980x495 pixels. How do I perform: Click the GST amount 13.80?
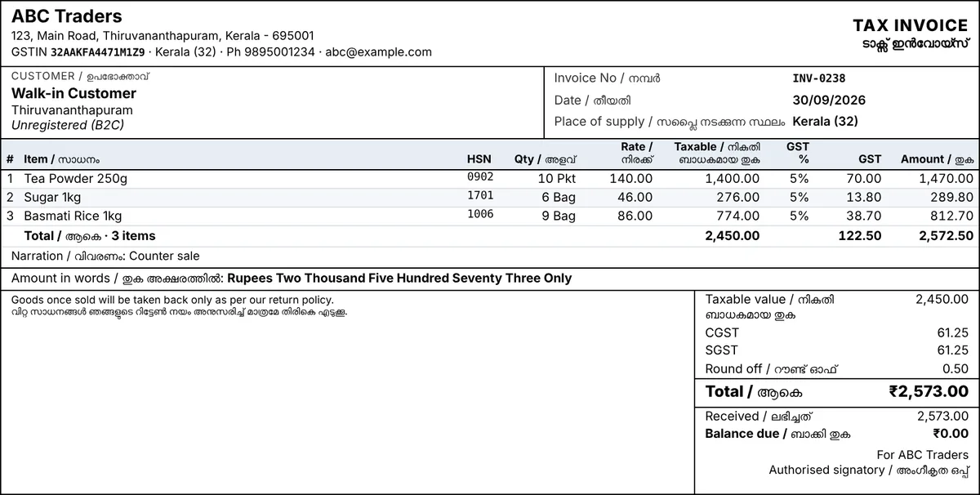coord(864,197)
